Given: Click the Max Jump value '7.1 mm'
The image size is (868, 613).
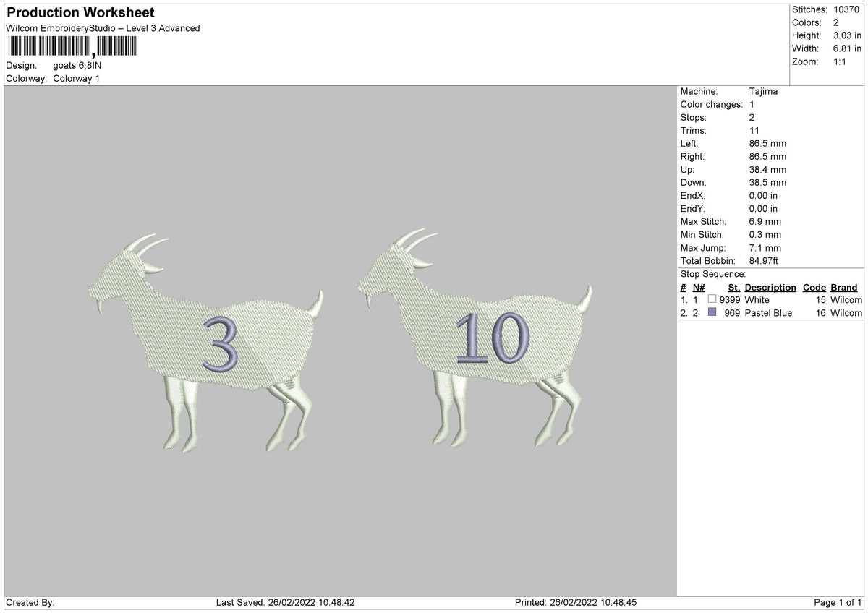Looking at the screenshot, I should click(765, 248).
